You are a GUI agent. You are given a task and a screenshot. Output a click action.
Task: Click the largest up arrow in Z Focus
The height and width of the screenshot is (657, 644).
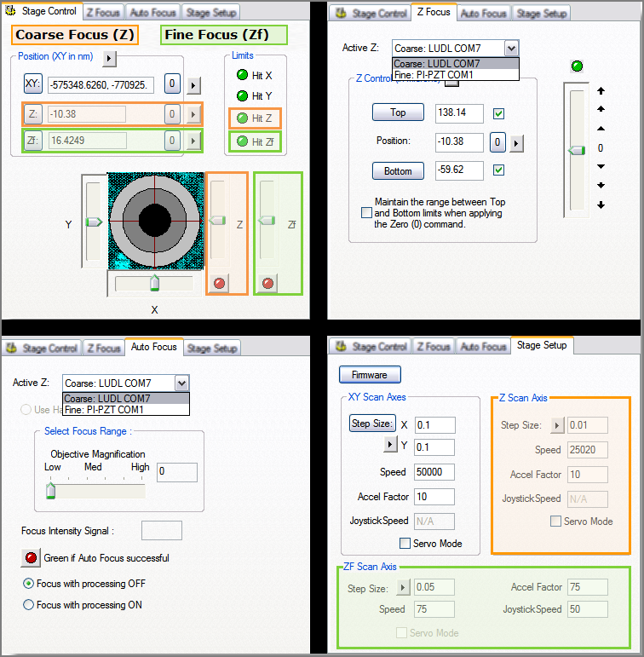coord(601,90)
